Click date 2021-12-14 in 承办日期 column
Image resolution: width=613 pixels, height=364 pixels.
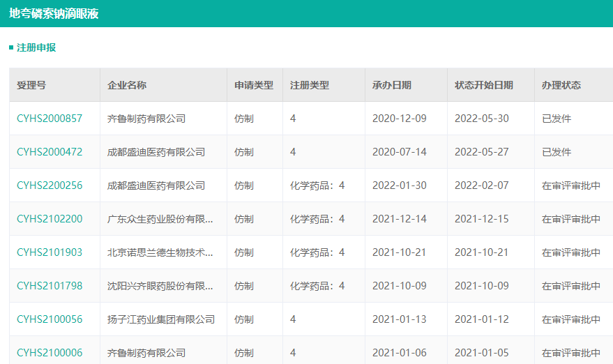click(x=399, y=219)
